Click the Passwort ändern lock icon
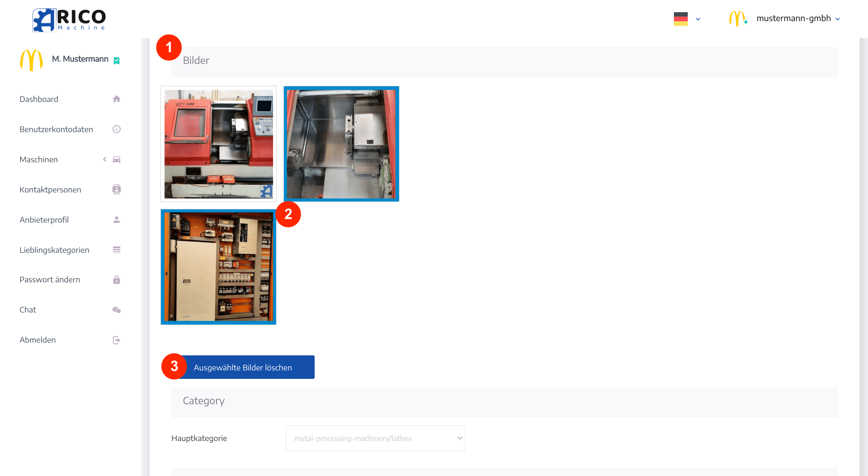 [x=117, y=280]
